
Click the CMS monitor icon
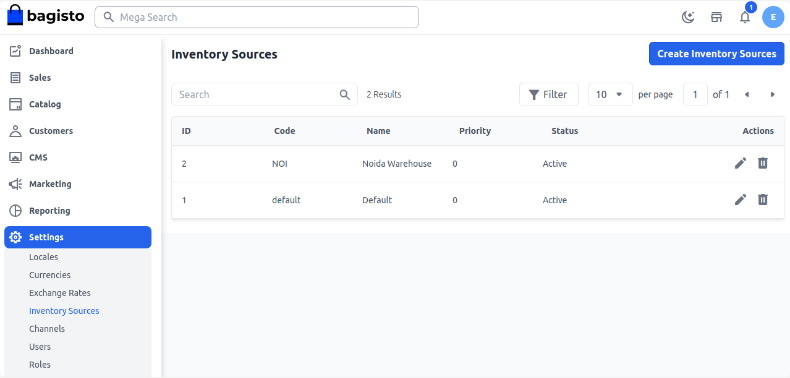click(16, 157)
